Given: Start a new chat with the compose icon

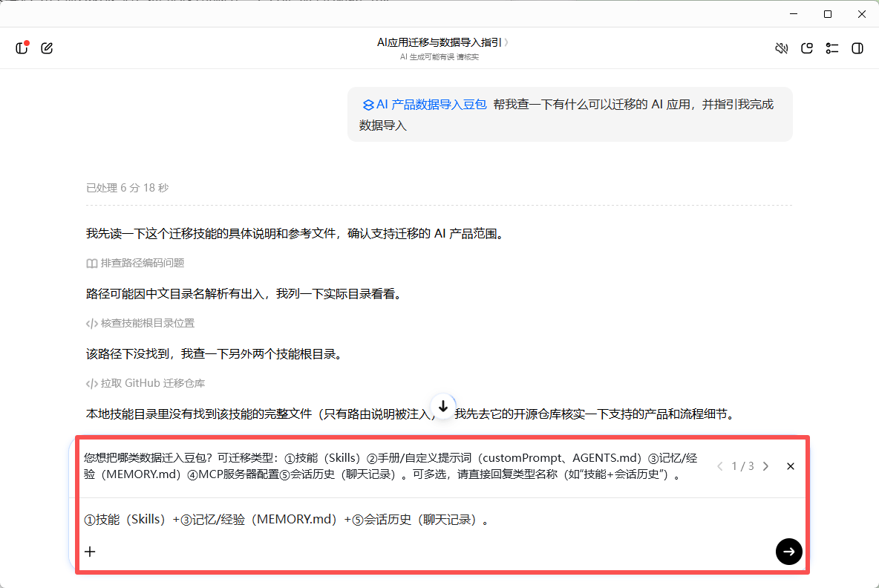Looking at the screenshot, I should click(x=47, y=48).
